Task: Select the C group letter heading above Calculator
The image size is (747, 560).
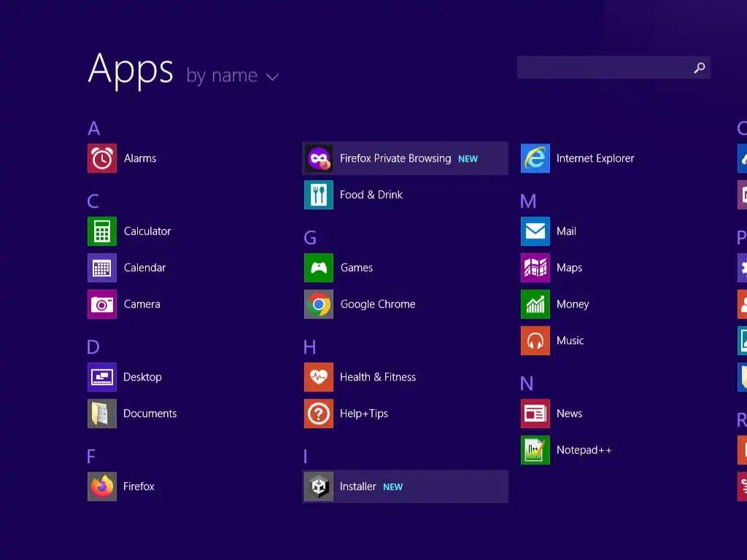Action: pos(93,201)
